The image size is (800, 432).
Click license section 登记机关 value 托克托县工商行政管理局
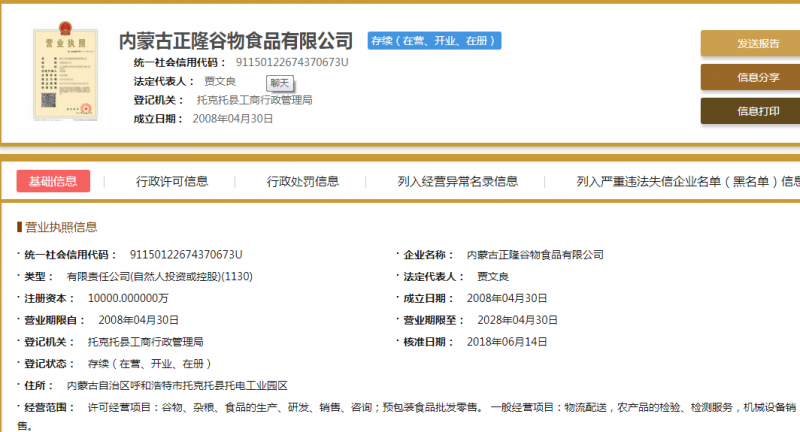pos(145,342)
